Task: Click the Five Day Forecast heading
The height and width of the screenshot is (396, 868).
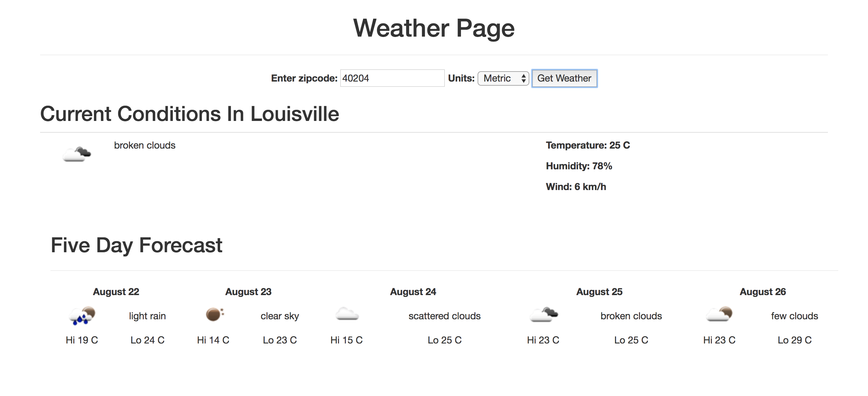Action: [136, 245]
